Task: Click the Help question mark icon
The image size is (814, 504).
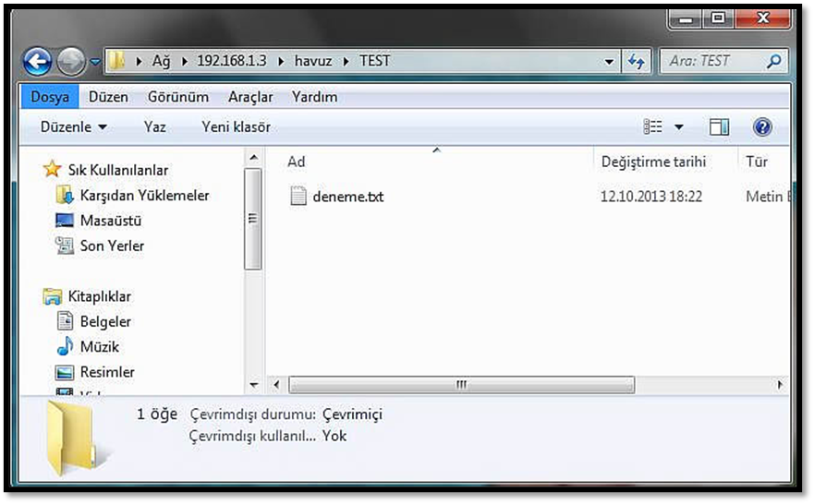Action: coord(762,126)
